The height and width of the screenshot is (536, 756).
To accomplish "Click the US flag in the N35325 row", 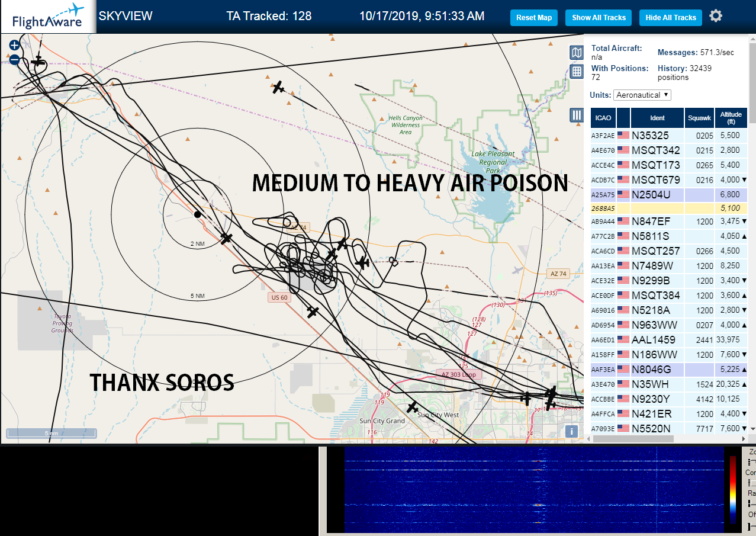I will coord(623,135).
